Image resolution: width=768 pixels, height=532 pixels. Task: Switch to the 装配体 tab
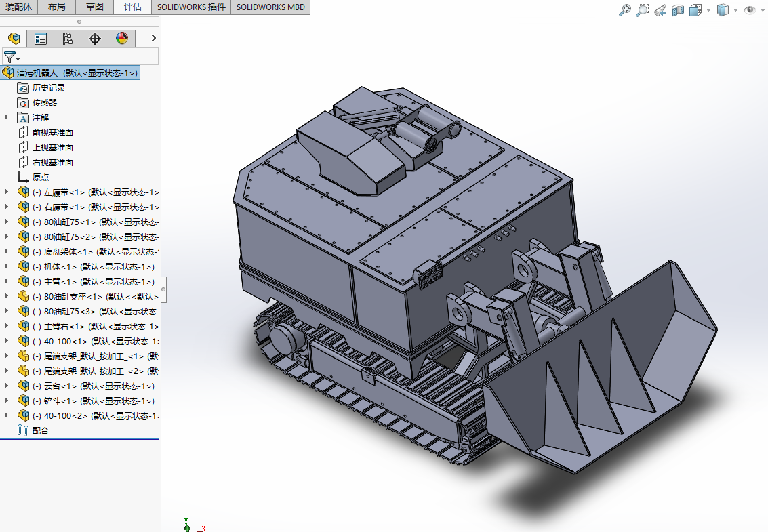click(18, 7)
